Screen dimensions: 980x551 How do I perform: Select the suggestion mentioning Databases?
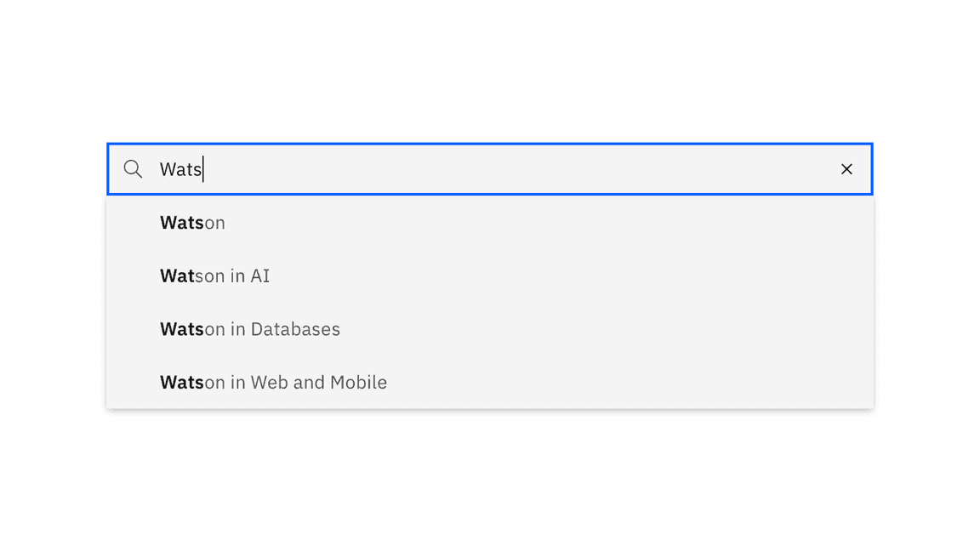(x=250, y=328)
